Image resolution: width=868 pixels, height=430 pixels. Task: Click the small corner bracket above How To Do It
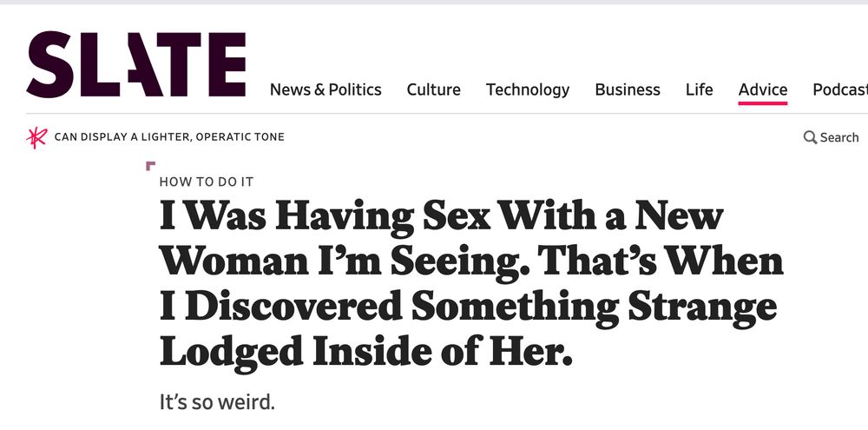pos(150,165)
